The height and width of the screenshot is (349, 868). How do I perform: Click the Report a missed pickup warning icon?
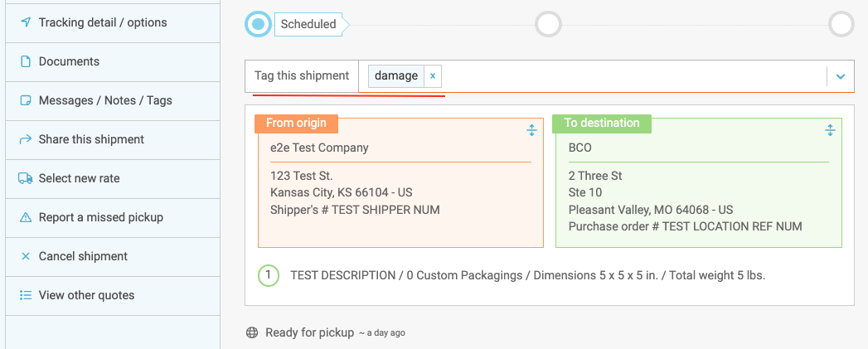(x=25, y=217)
